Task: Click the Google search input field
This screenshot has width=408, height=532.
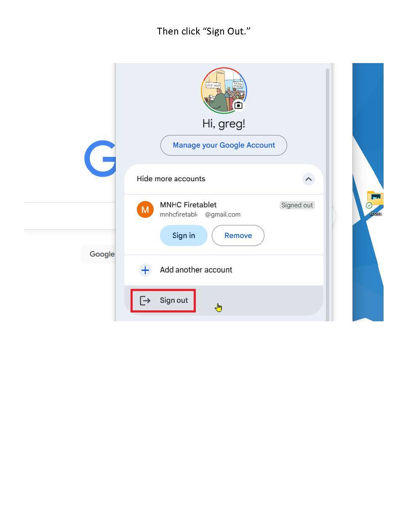Action: (69, 216)
